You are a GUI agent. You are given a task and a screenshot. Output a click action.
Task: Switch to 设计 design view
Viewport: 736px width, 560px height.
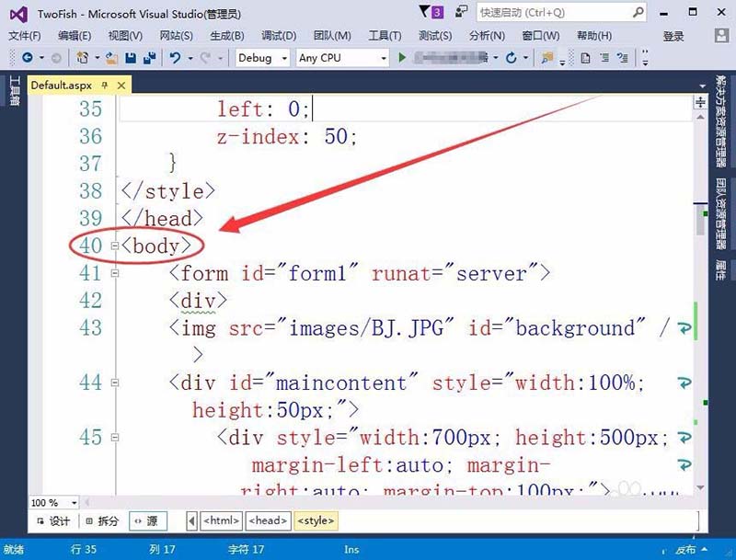click(x=53, y=521)
